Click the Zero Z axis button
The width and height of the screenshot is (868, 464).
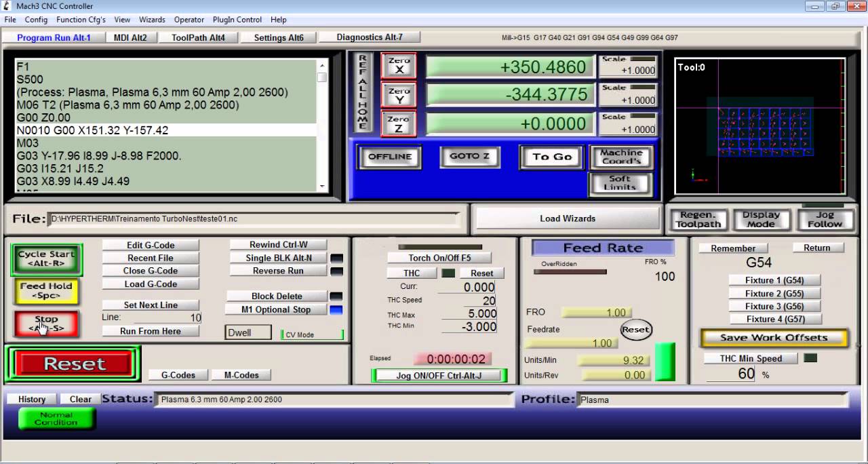[x=399, y=124]
